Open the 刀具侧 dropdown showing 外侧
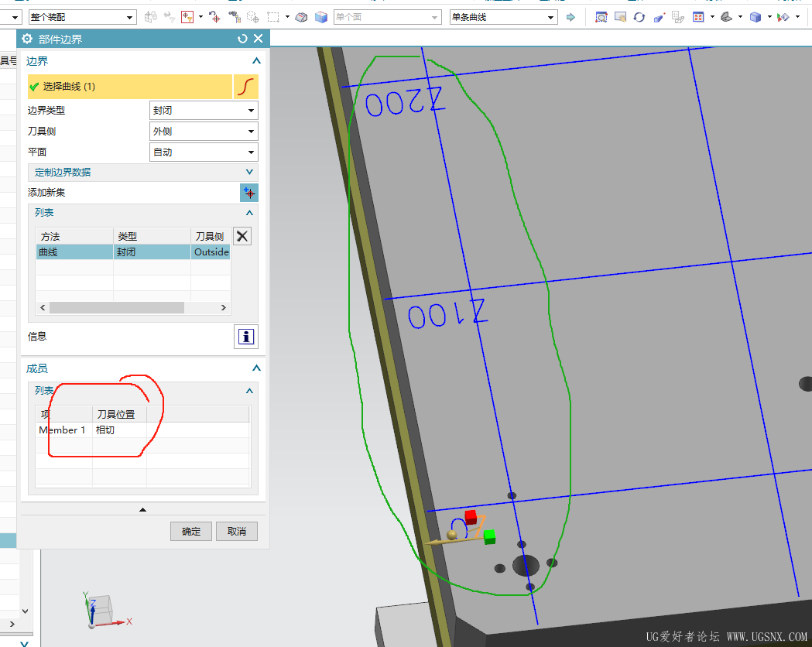Image resolution: width=812 pixels, height=647 pixels. pos(204,131)
